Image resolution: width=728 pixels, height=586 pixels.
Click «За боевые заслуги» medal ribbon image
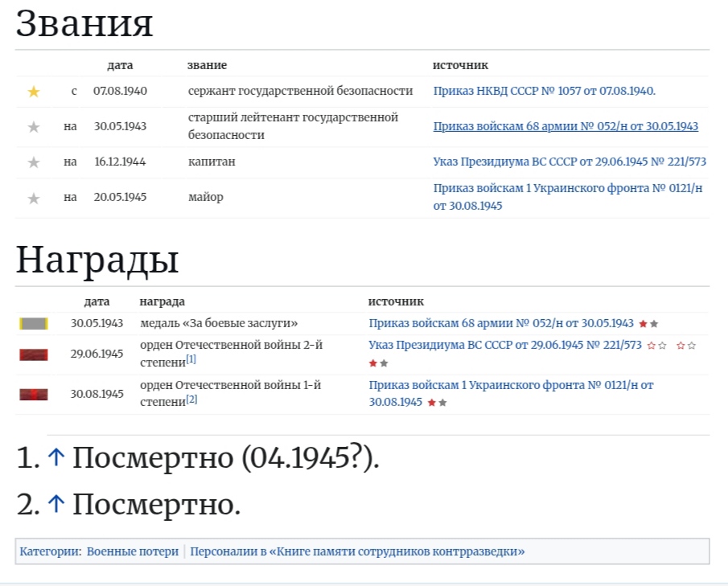pos(34,324)
